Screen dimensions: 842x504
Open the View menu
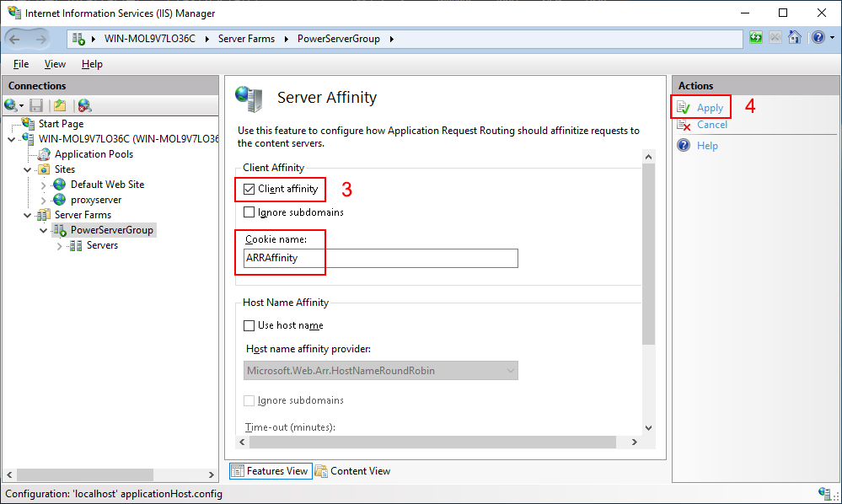[55, 64]
